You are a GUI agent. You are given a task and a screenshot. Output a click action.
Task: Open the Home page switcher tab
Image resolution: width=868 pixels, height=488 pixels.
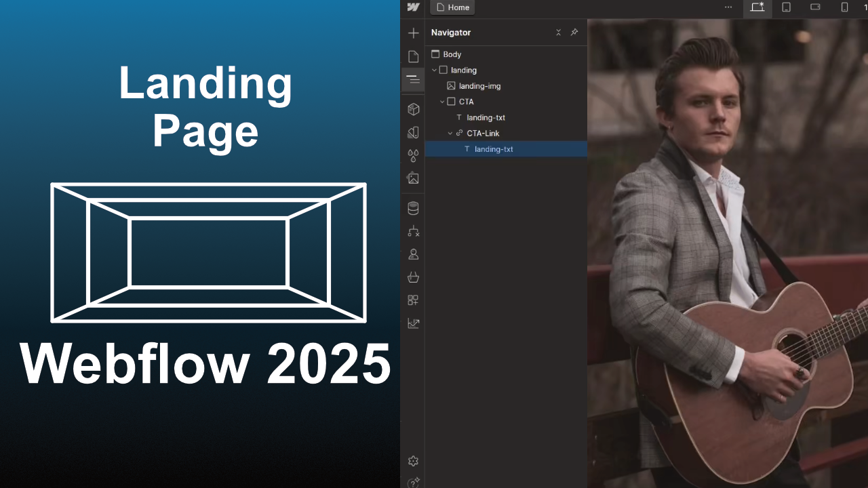(452, 7)
